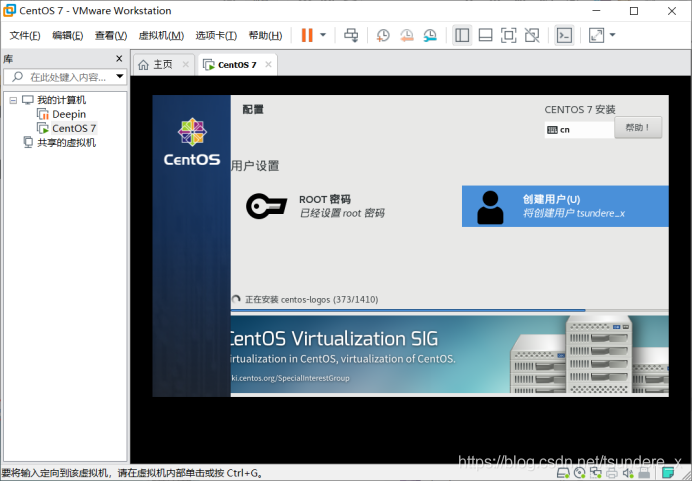692x481 pixels.
Task: Click the network adapter status bar icon
Action: point(595,473)
